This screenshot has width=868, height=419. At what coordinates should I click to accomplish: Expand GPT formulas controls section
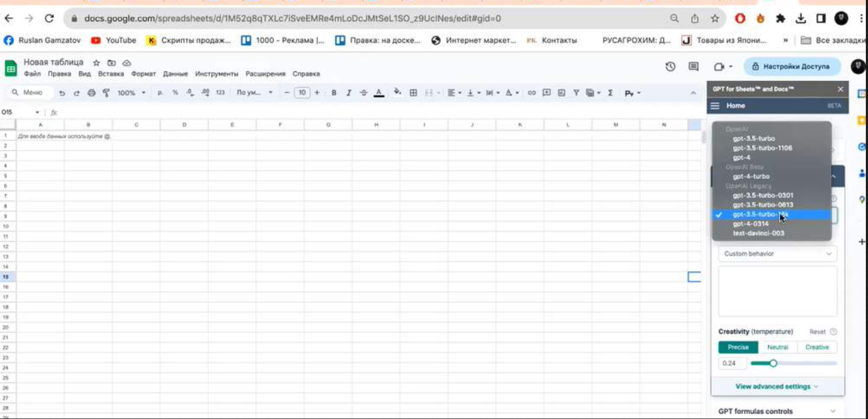[x=778, y=411]
